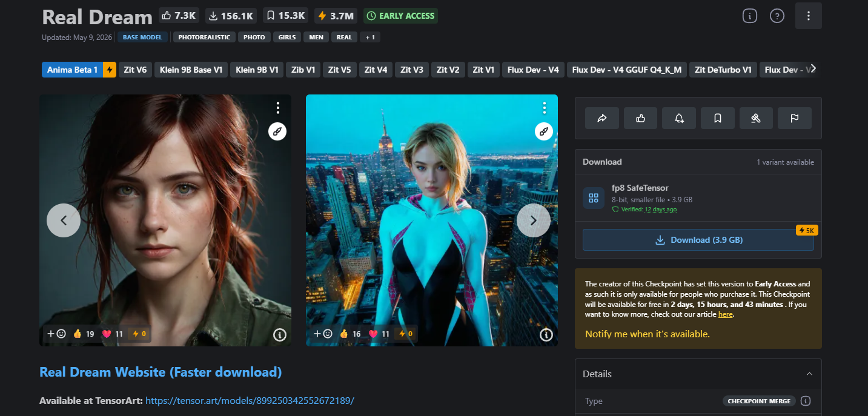The height and width of the screenshot is (416, 868).
Task: Click the bell notify button
Action: click(679, 118)
